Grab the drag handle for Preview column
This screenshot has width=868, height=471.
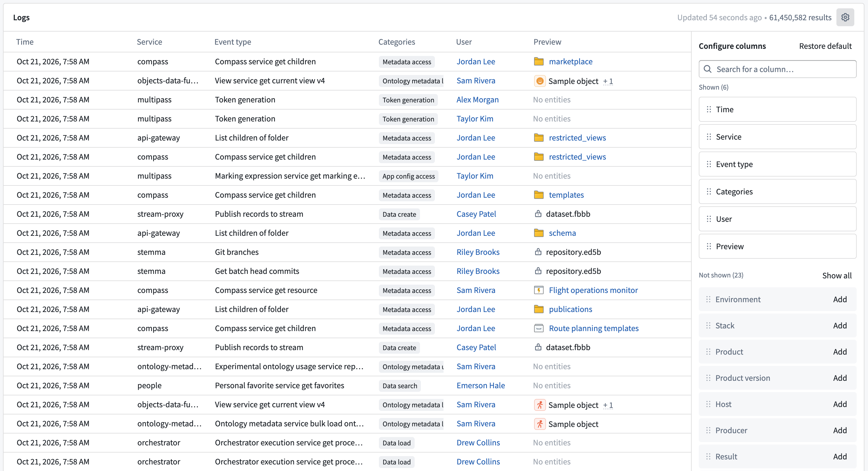point(709,247)
